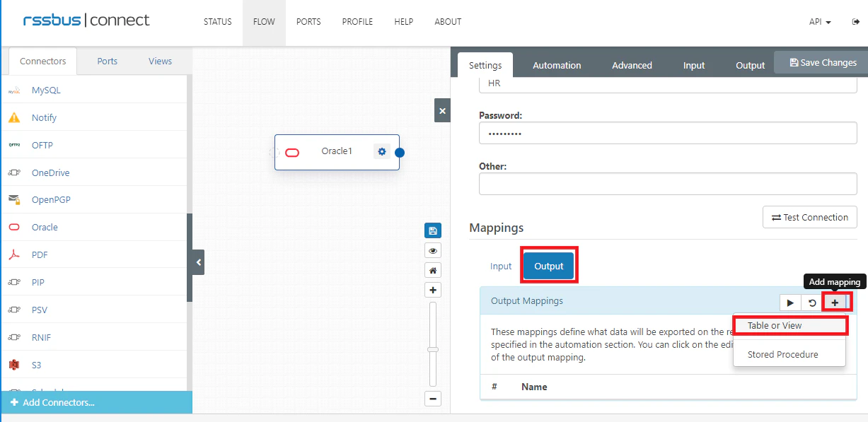This screenshot has height=422, width=868.
Task: Click the PDF connector icon
Action: pyautogui.click(x=14, y=254)
